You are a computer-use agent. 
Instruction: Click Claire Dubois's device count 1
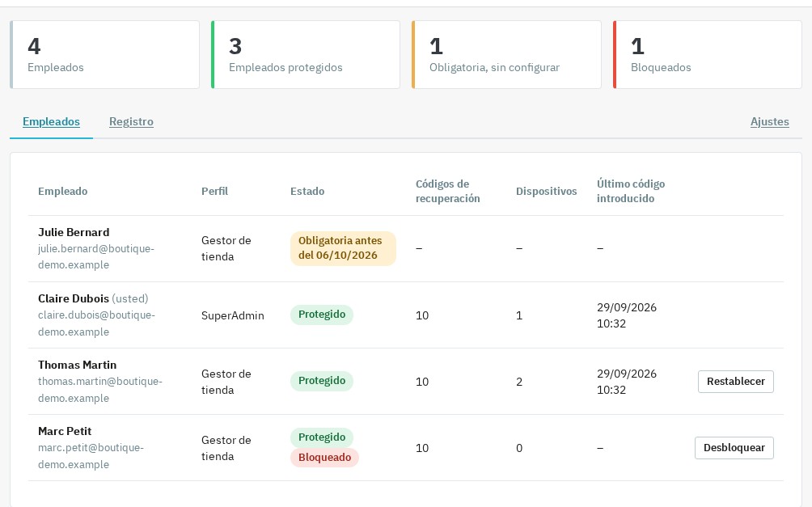[519, 315]
